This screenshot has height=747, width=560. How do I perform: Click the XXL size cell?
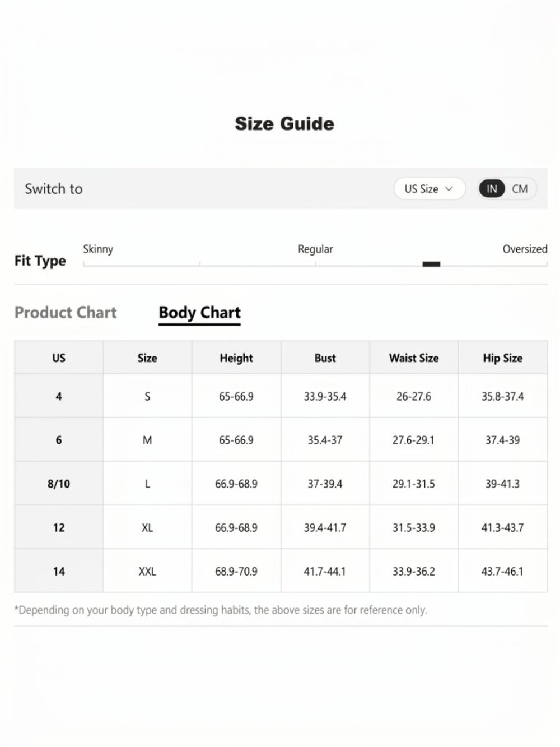pyautogui.click(x=147, y=571)
